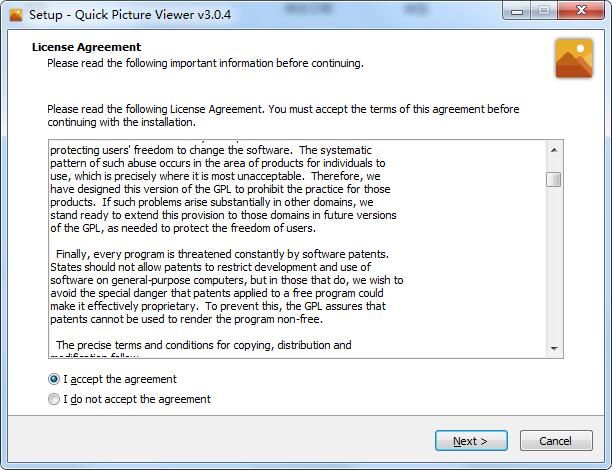Click the license text scrollbar thumb

pos(553,179)
